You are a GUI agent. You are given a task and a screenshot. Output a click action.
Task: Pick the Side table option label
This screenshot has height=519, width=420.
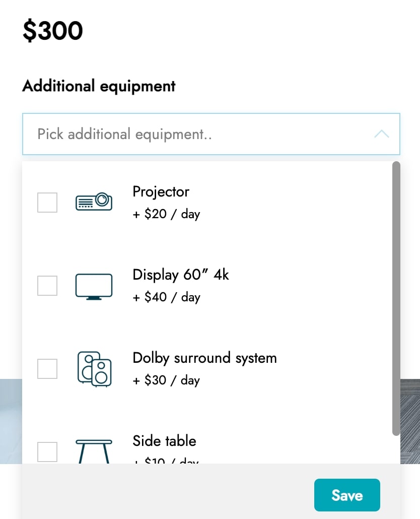click(164, 441)
